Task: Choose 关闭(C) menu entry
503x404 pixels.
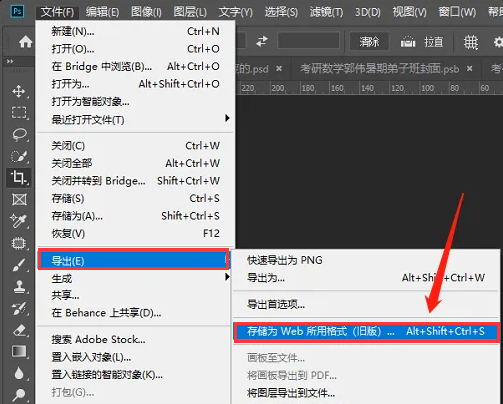Action: [x=136, y=146]
